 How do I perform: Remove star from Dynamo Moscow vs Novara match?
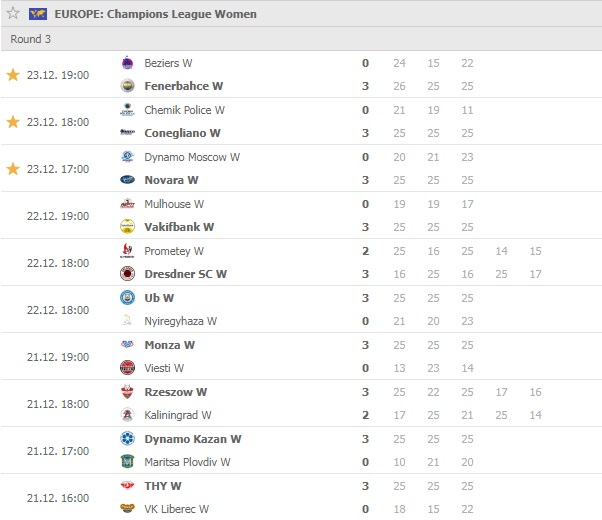tap(13, 169)
